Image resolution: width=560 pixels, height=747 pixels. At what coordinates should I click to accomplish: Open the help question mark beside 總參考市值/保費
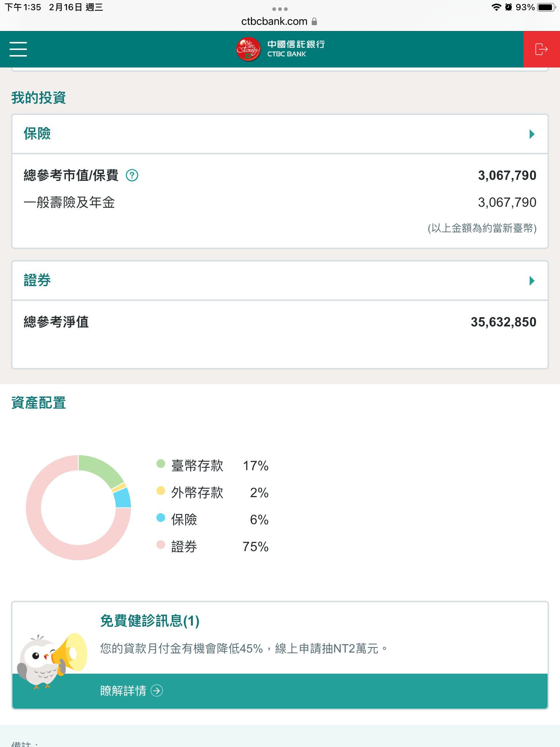[132, 175]
